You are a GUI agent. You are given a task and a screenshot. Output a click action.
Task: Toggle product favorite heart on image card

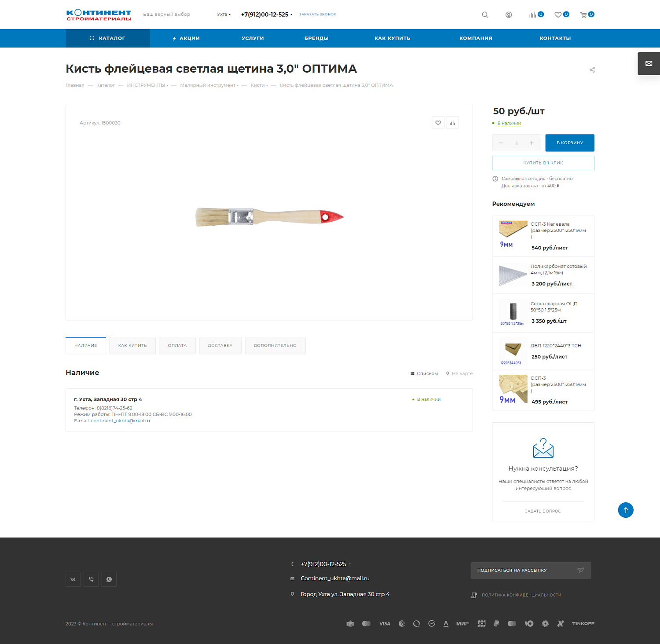(x=438, y=123)
